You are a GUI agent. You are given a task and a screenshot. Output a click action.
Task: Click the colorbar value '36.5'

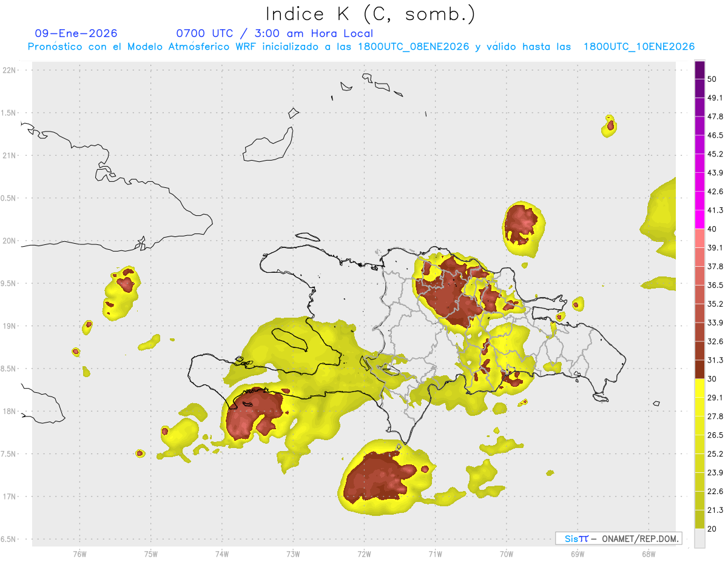click(x=715, y=285)
